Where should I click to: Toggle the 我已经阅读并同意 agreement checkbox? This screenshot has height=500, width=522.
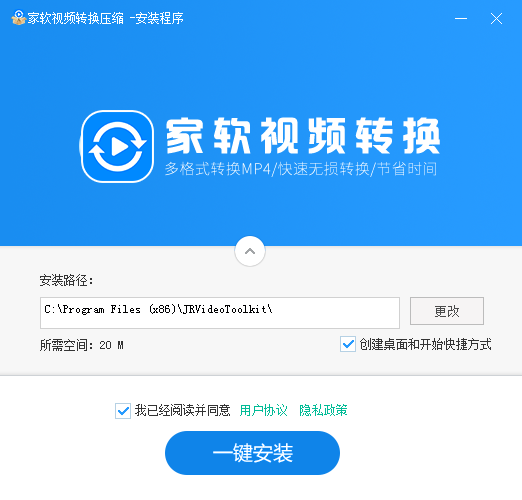[x=123, y=411]
